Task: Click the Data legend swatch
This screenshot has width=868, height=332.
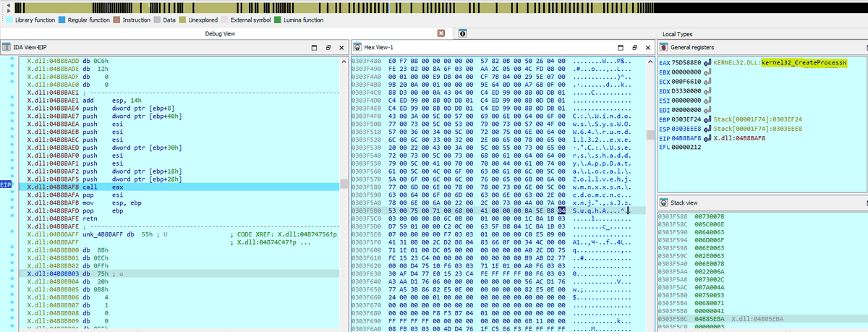Action: pos(158,20)
